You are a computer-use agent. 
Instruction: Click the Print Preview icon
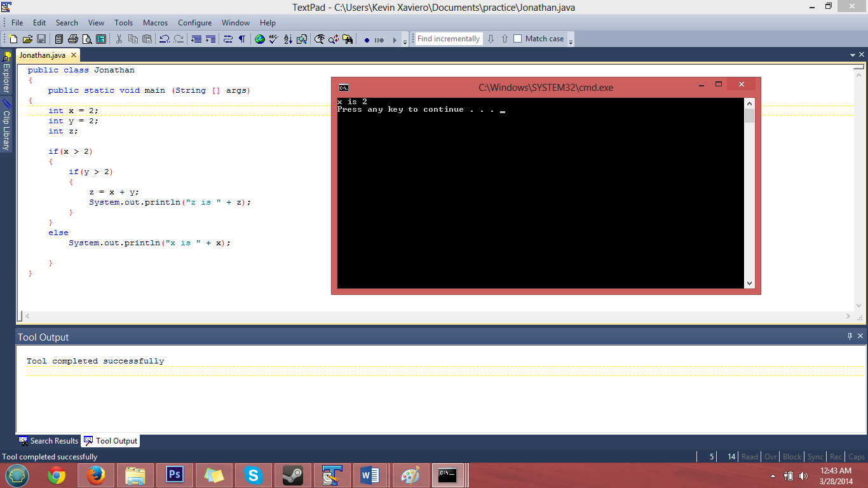[x=87, y=39]
